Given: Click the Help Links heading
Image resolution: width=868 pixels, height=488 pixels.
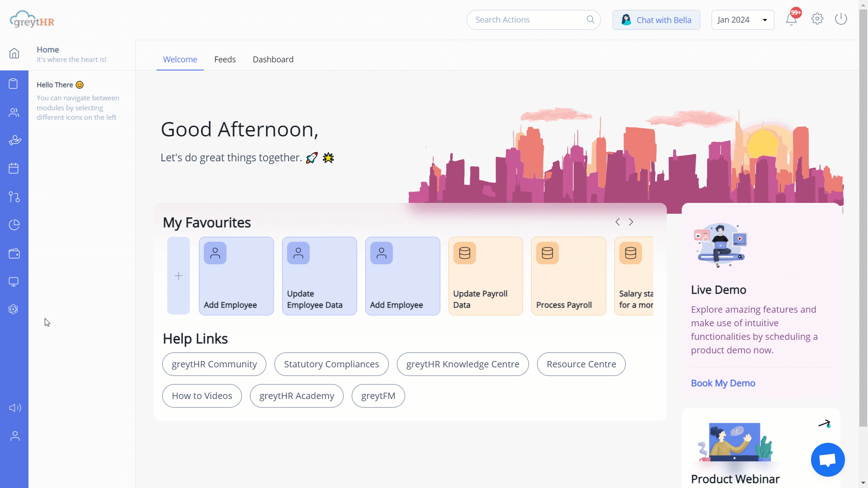Looking at the screenshot, I should click(195, 339).
